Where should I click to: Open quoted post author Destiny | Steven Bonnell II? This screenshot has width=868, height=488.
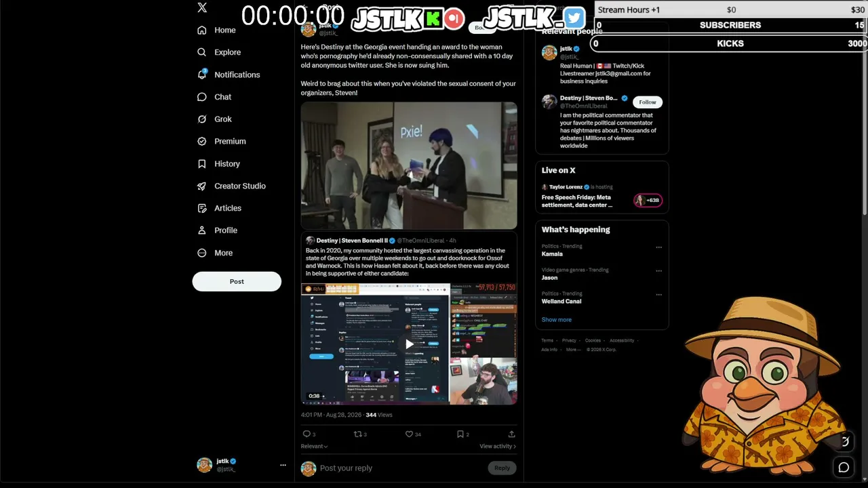coord(352,241)
